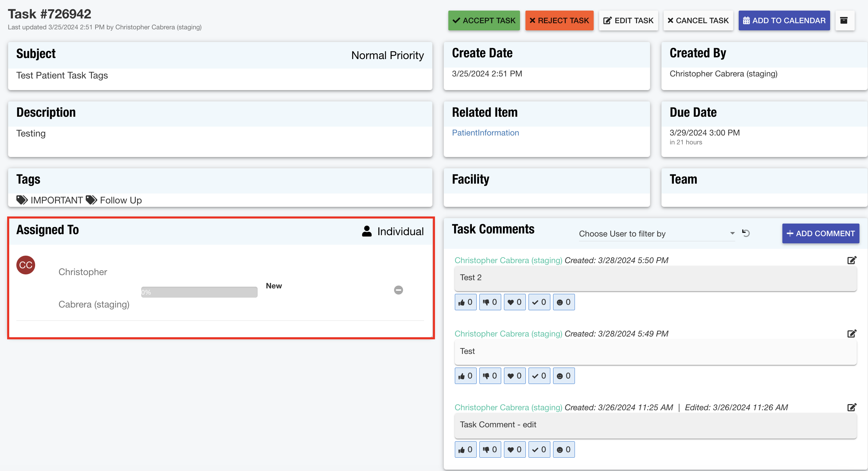Toggle heart reaction on 'Test' comment
This screenshot has height=471, width=868.
coord(515,376)
